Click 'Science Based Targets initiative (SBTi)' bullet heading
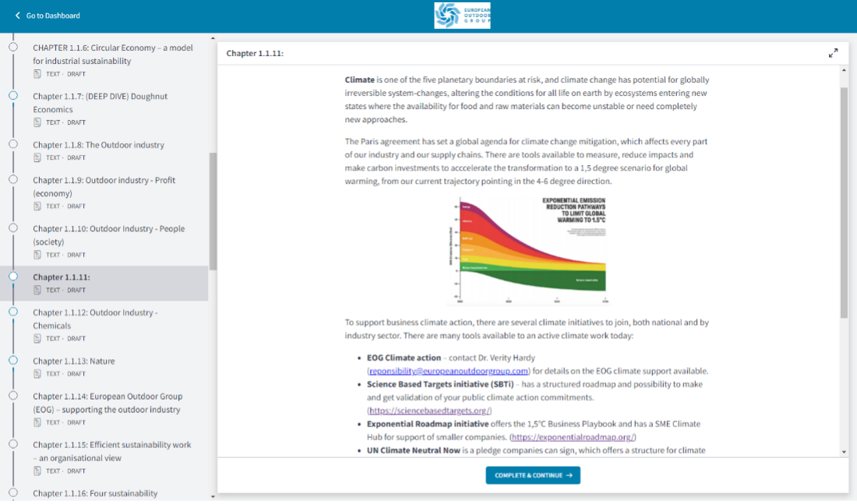Screen dimensions: 857x504 pos(440,384)
